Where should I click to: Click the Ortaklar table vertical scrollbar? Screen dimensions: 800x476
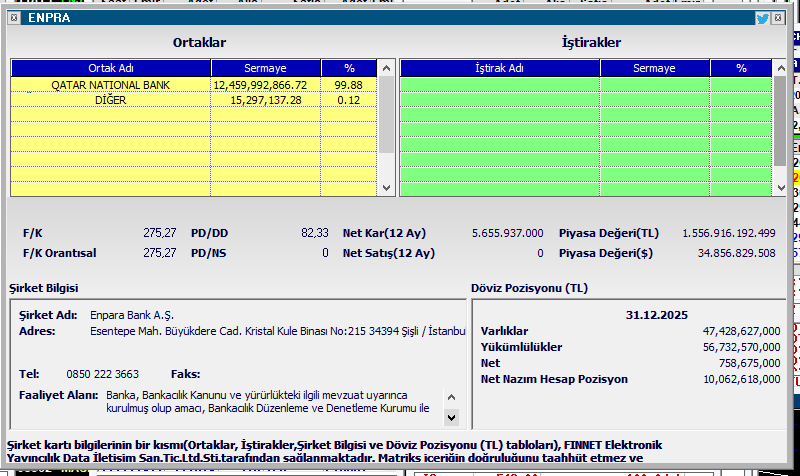tap(386, 120)
